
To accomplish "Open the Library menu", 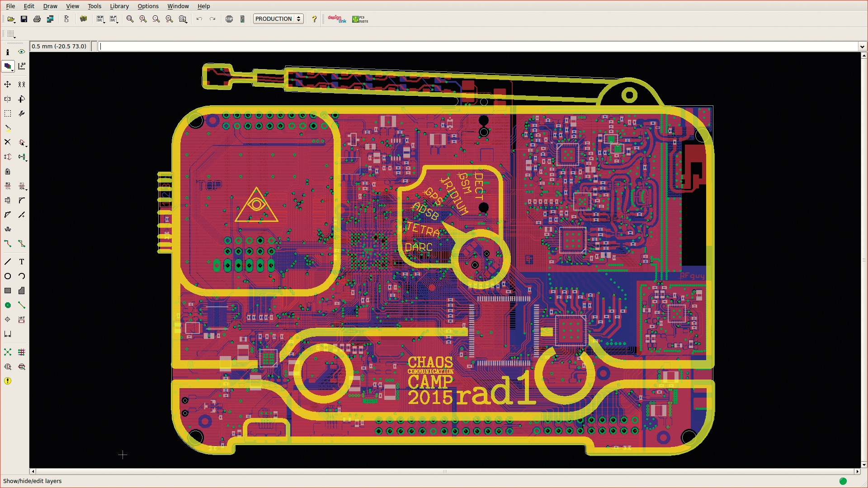I will 119,6.
